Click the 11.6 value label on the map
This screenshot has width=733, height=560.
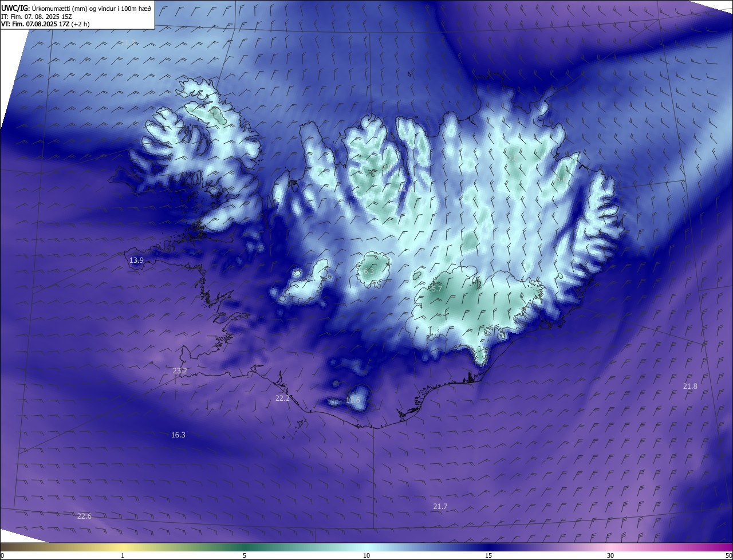pyautogui.click(x=353, y=400)
